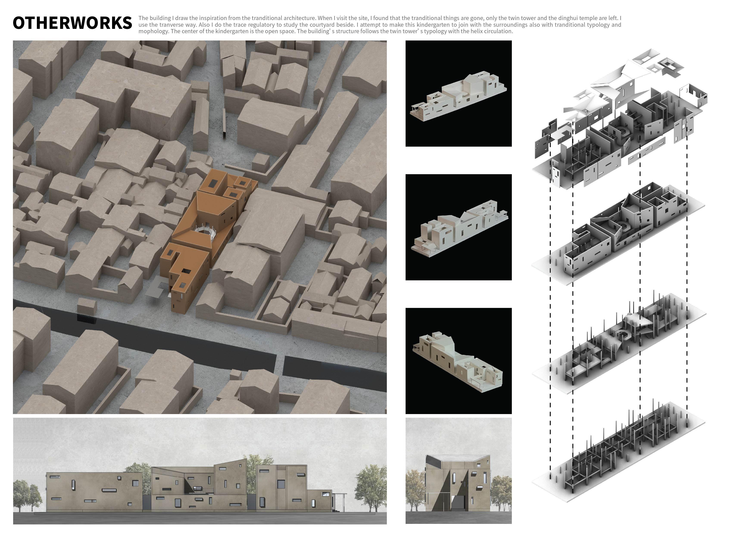
Task: Open the middle black-background model render
Action: pos(458,227)
